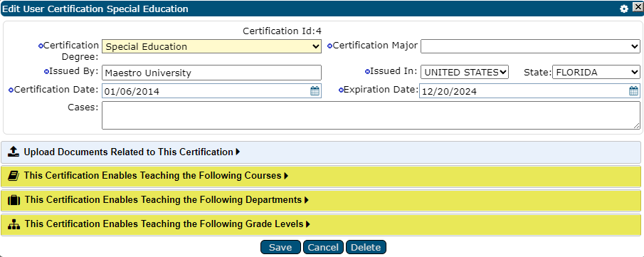Image resolution: width=644 pixels, height=257 pixels.
Task: Delete this certification record
Action: [x=366, y=247]
